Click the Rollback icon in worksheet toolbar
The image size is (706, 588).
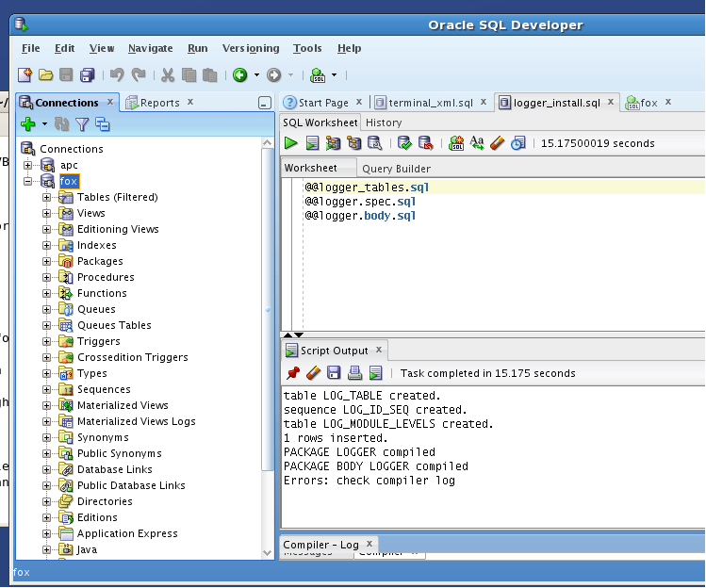425,143
